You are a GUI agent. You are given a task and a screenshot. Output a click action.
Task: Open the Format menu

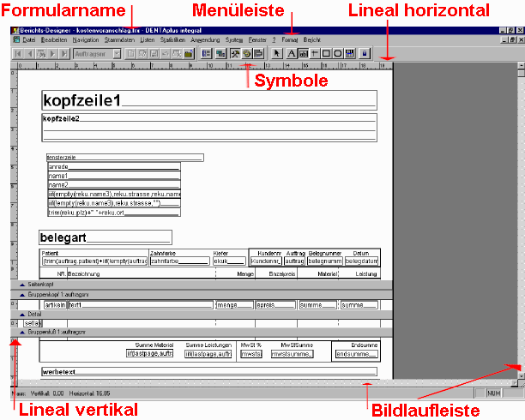click(x=290, y=39)
